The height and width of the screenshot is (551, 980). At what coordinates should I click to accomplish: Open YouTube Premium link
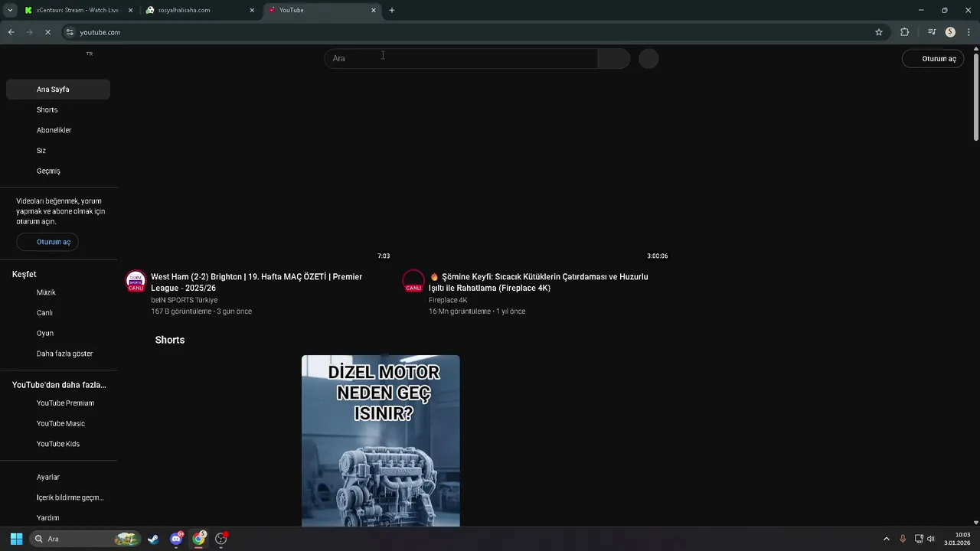click(58, 403)
